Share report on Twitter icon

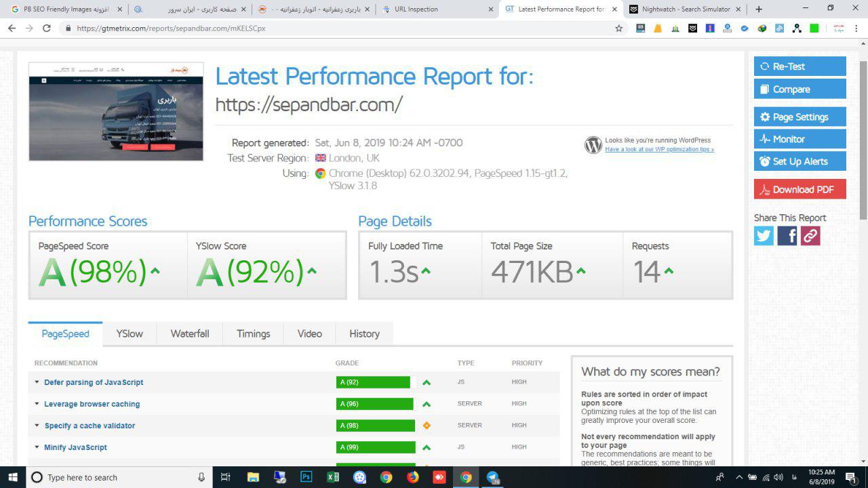[764, 235]
